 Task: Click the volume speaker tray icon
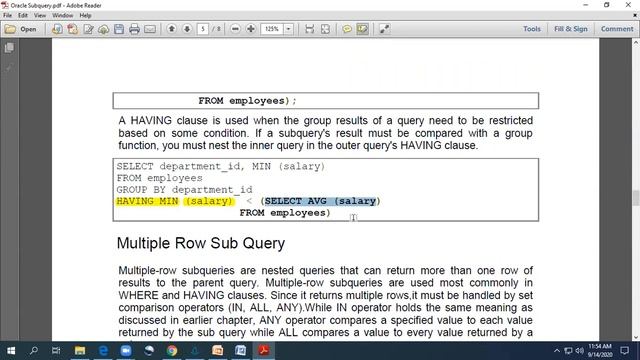[580, 351]
